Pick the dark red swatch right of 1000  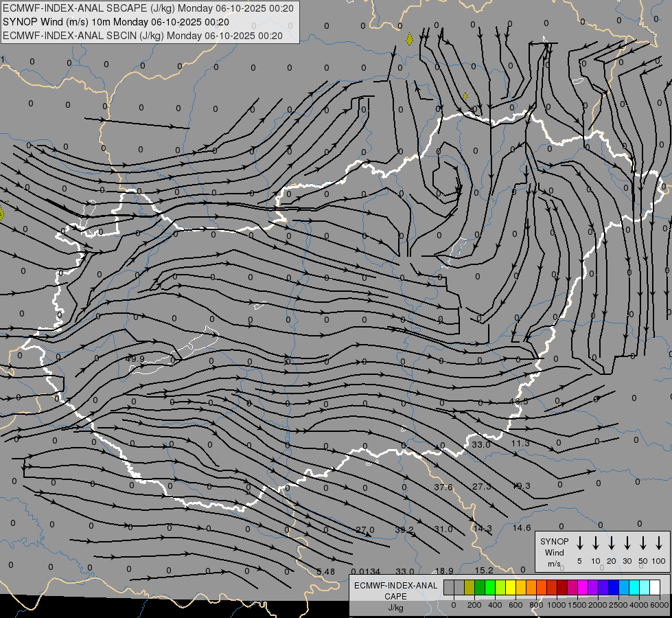click(x=562, y=587)
